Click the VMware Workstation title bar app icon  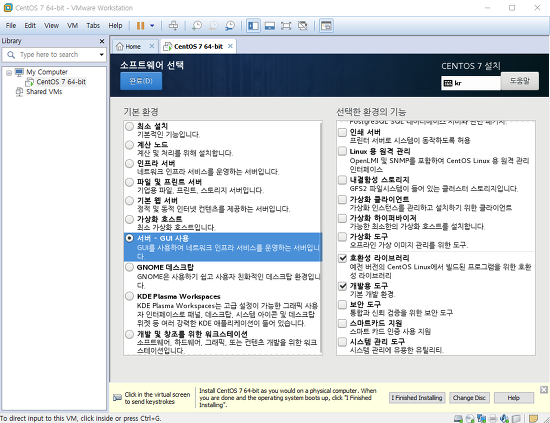click(x=8, y=7)
